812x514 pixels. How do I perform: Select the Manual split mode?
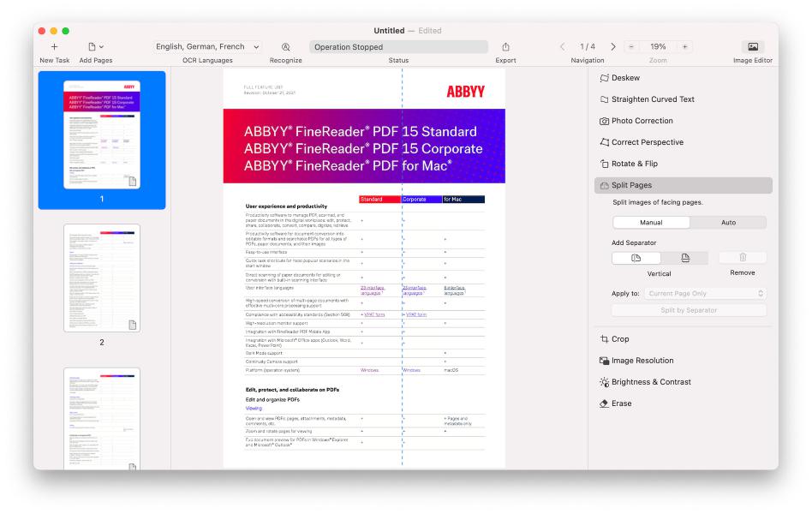(651, 222)
